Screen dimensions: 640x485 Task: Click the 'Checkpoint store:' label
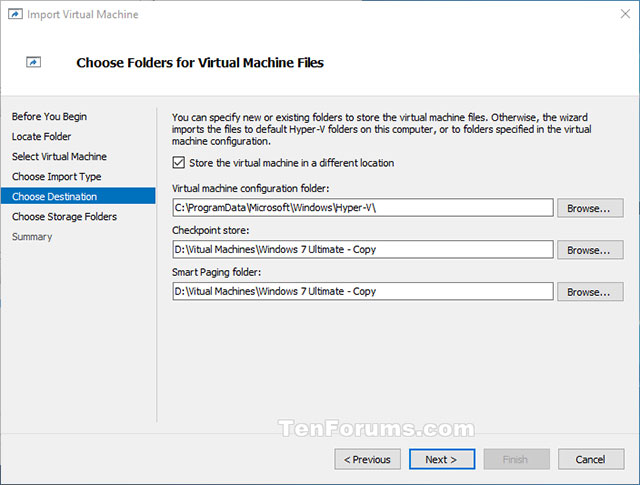pos(210,230)
